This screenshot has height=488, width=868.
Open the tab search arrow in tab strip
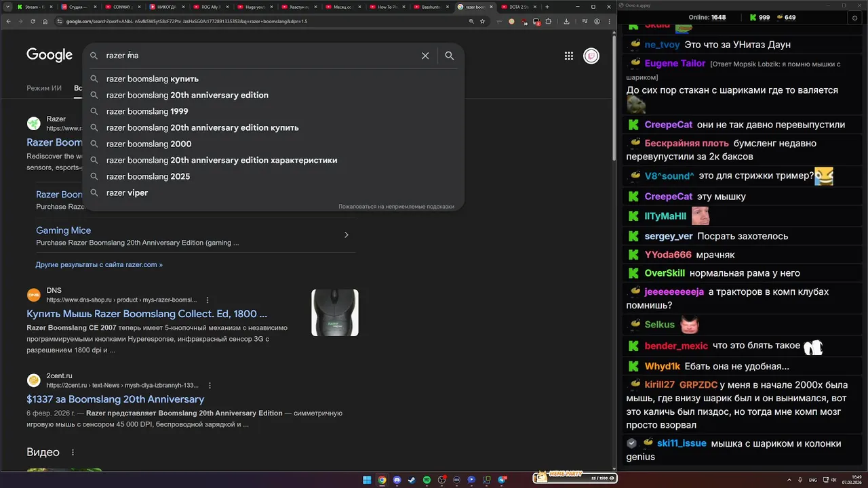pyautogui.click(x=7, y=7)
